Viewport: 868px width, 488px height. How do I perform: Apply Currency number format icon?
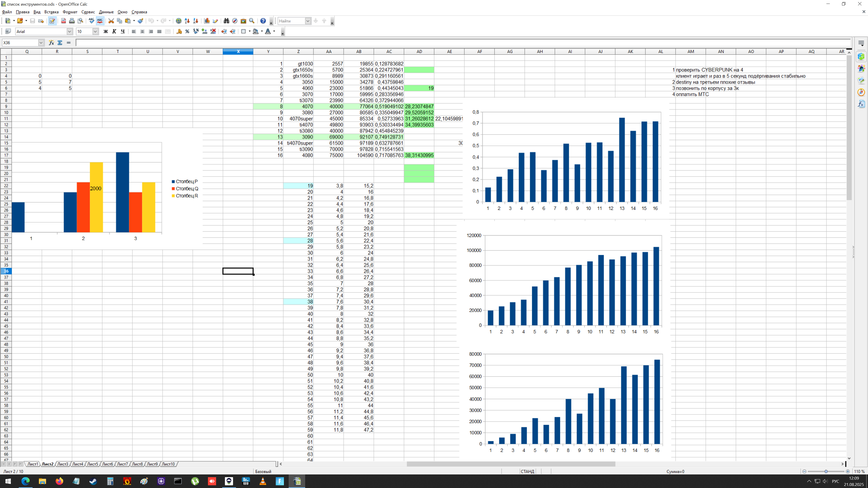[x=179, y=31]
